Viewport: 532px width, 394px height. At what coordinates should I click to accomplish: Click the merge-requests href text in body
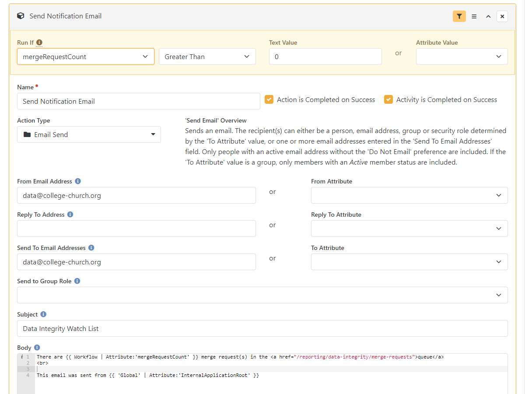click(x=355, y=357)
